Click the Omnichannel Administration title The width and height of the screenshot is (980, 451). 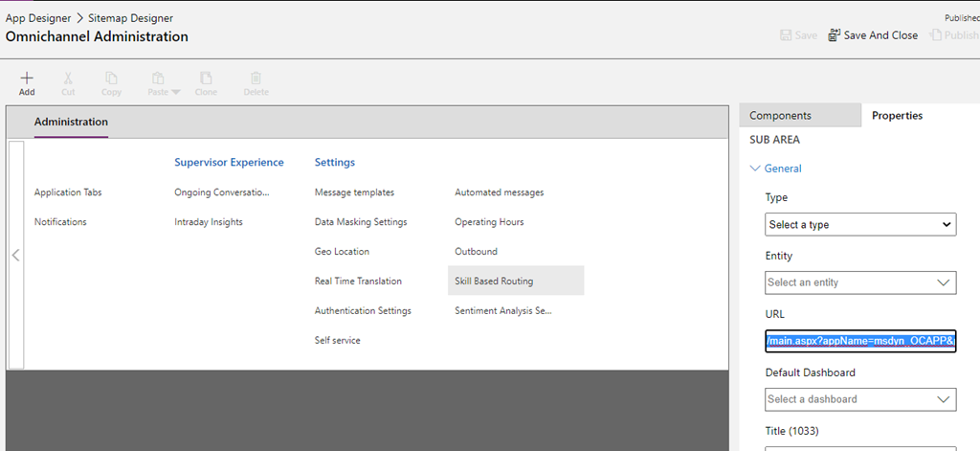97,36
